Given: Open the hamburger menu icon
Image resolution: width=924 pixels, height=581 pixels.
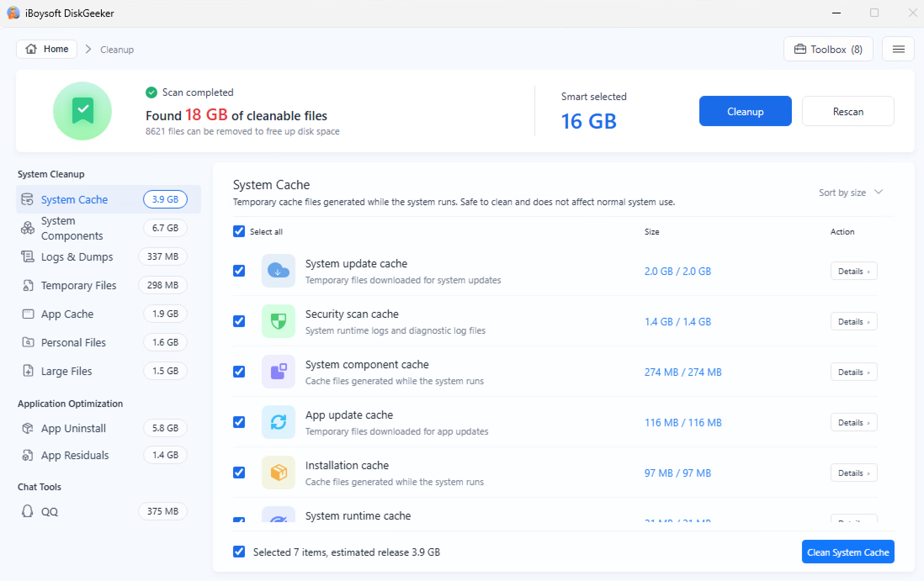Looking at the screenshot, I should pyautogui.click(x=898, y=49).
